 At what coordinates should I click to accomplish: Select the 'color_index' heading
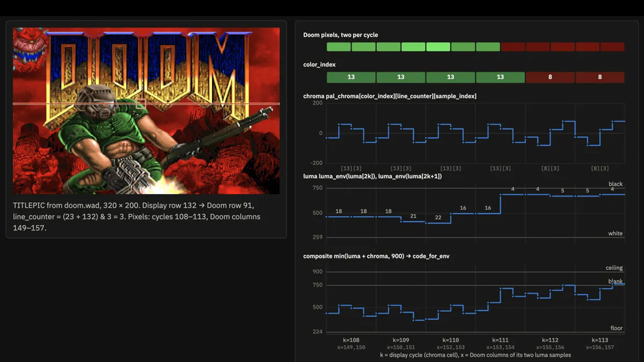pos(319,64)
